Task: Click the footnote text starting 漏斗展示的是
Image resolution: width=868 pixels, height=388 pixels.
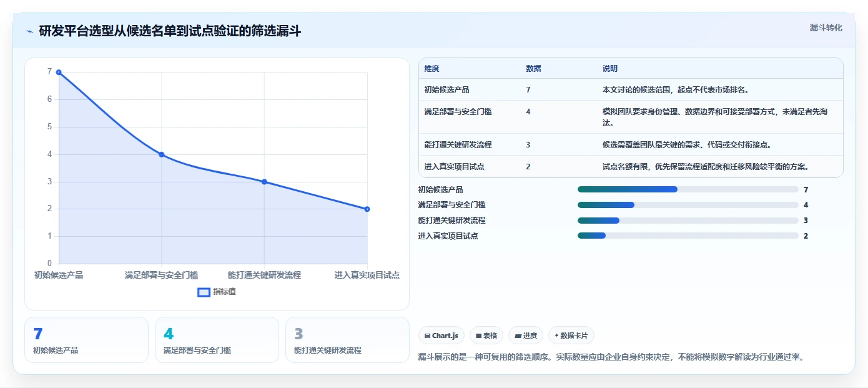Action: coord(611,357)
